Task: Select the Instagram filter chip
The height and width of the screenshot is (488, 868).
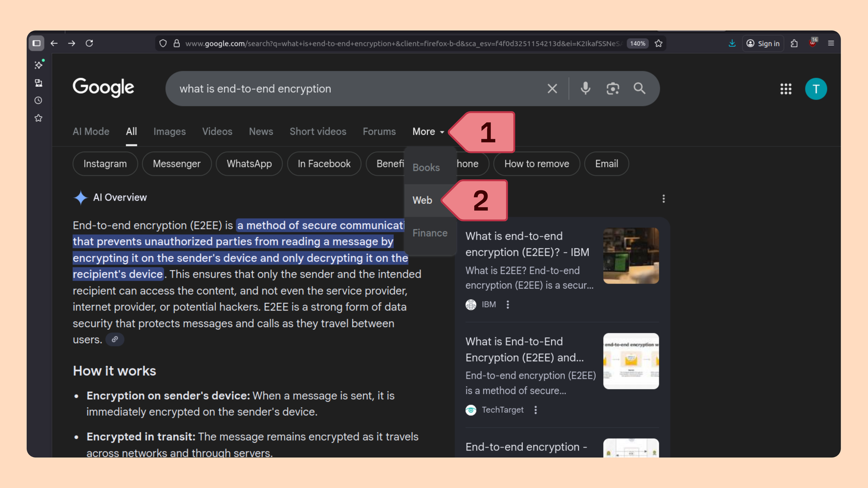Action: (x=105, y=164)
